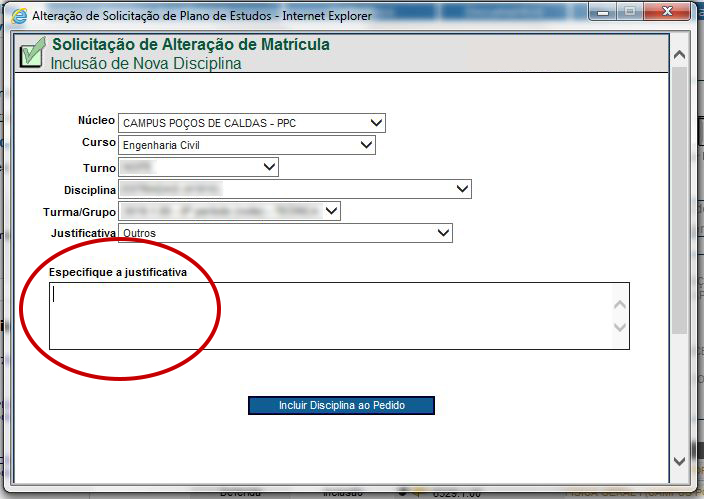Click the Internet Explorer page icon in title bar
Screen dimensions: 704x499
point(18,17)
